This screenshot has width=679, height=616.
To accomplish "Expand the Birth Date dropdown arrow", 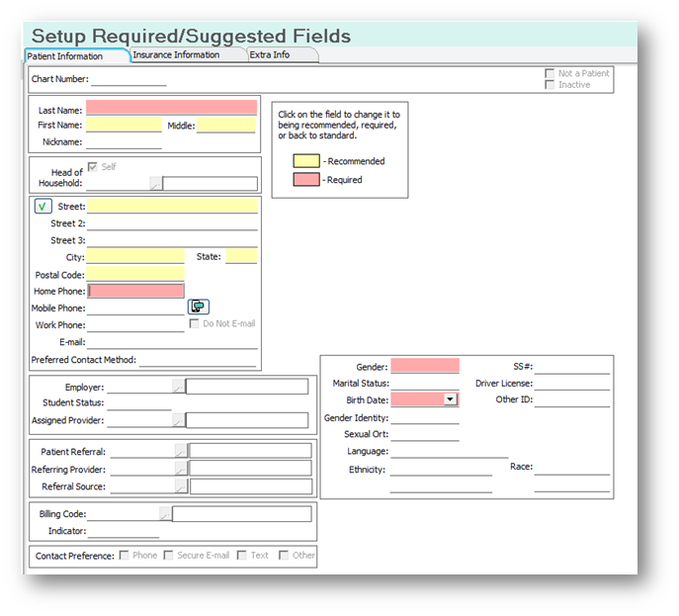I will 451,399.
